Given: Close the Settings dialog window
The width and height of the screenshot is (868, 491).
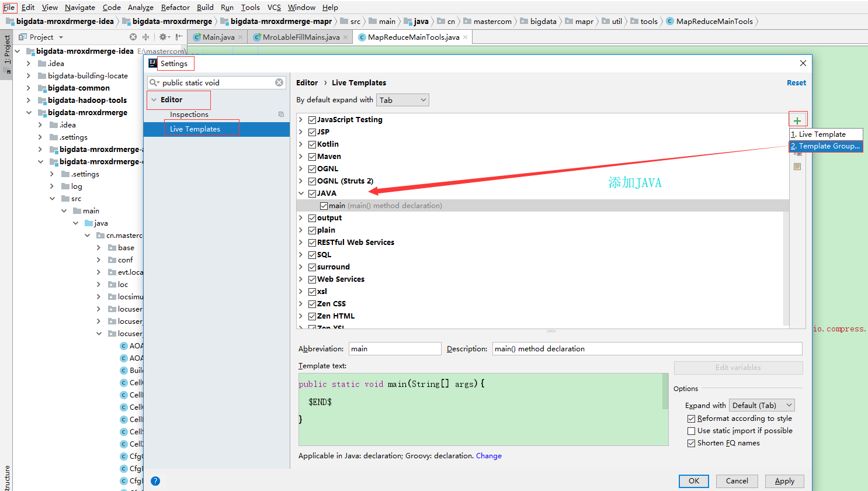Looking at the screenshot, I should click(803, 63).
